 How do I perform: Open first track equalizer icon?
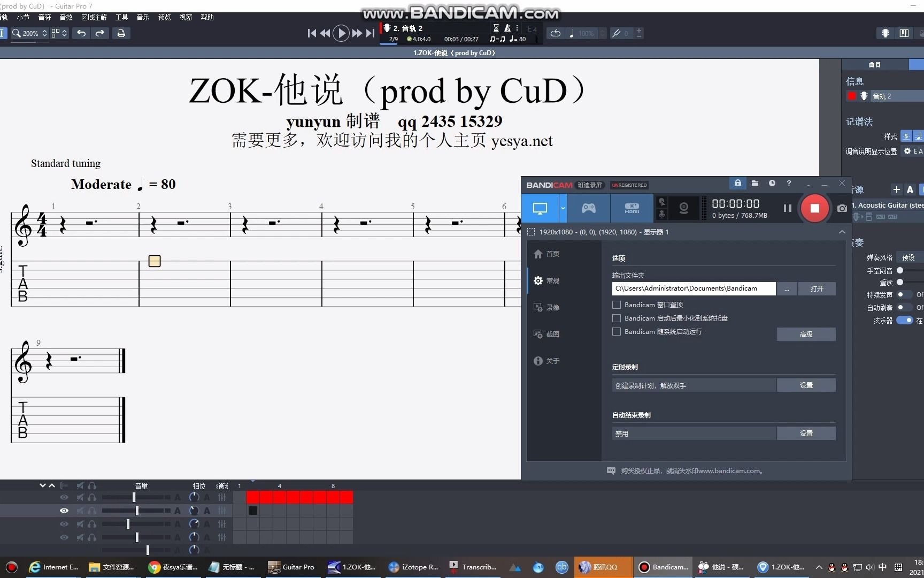tap(222, 497)
